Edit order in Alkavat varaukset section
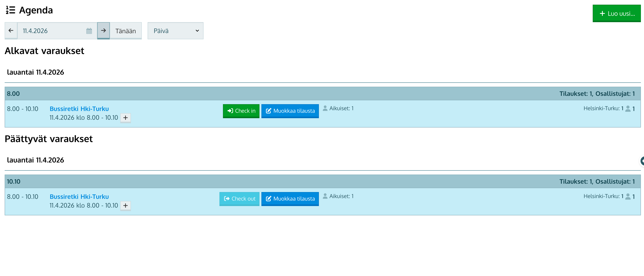 coord(290,111)
